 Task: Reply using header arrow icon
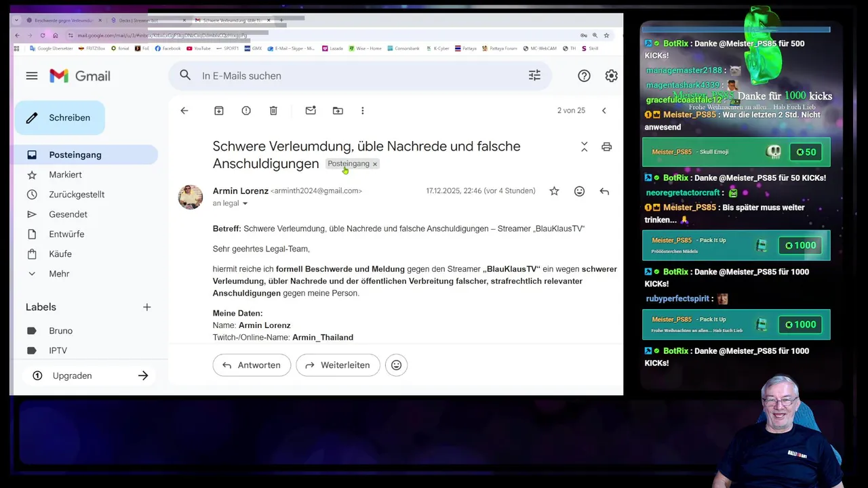(604, 191)
